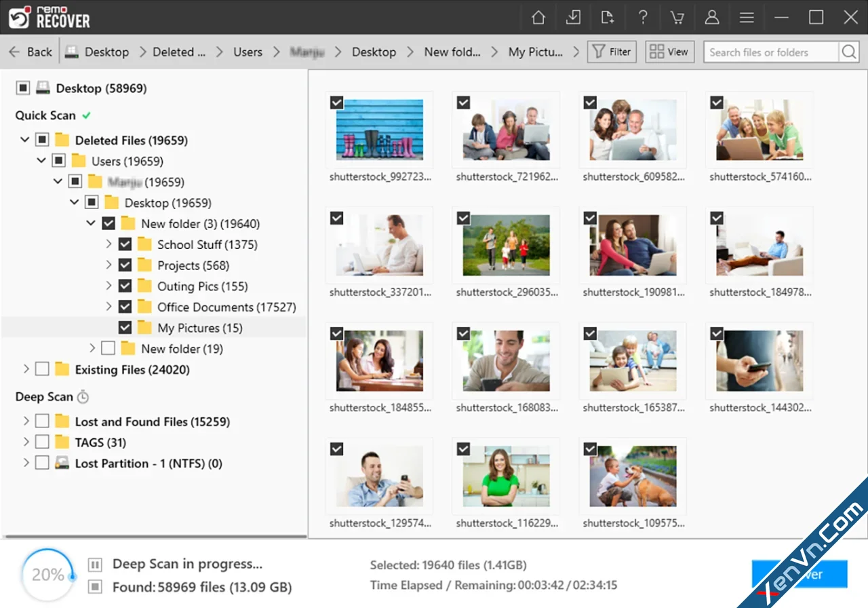The image size is (868, 608).
Task: Uncheck School Stuff (1375) checkbox
Action: [x=125, y=245]
